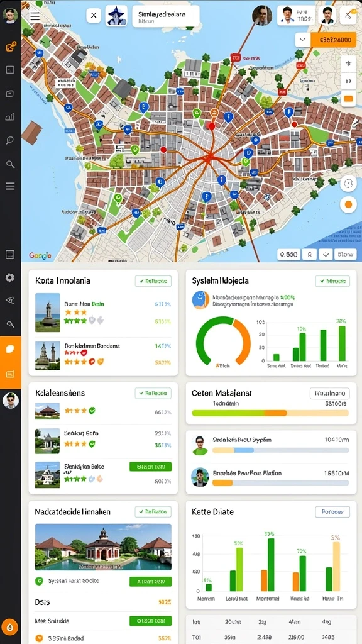Click the outlined button on Ceten Makajenat card
The width and height of the screenshot is (362, 644).
(329, 394)
